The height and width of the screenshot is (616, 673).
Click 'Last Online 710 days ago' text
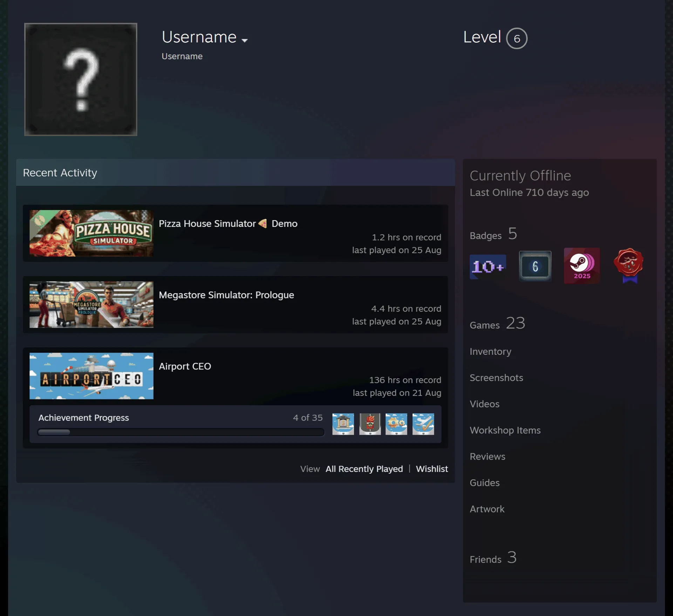point(529,192)
